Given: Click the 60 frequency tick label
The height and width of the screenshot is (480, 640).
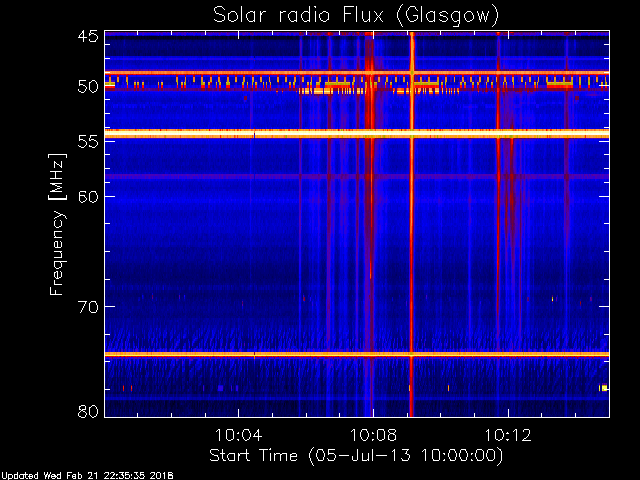Looking at the screenshot, I should [88, 196].
